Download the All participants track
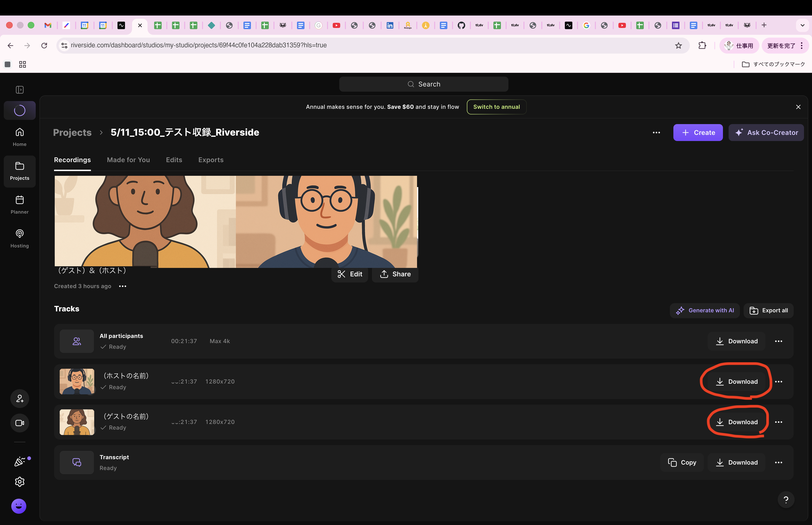The width and height of the screenshot is (812, 525). pyautogui.click(x=736, y=341)
